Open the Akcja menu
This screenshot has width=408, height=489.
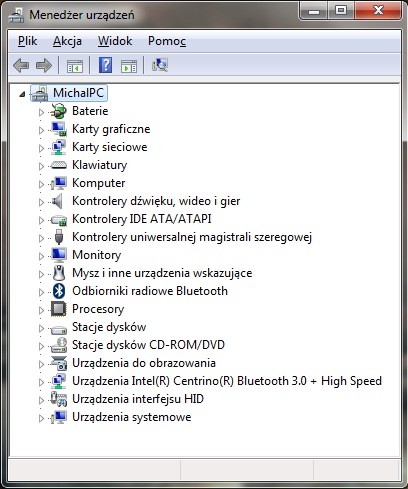click(x=67, y=41)
